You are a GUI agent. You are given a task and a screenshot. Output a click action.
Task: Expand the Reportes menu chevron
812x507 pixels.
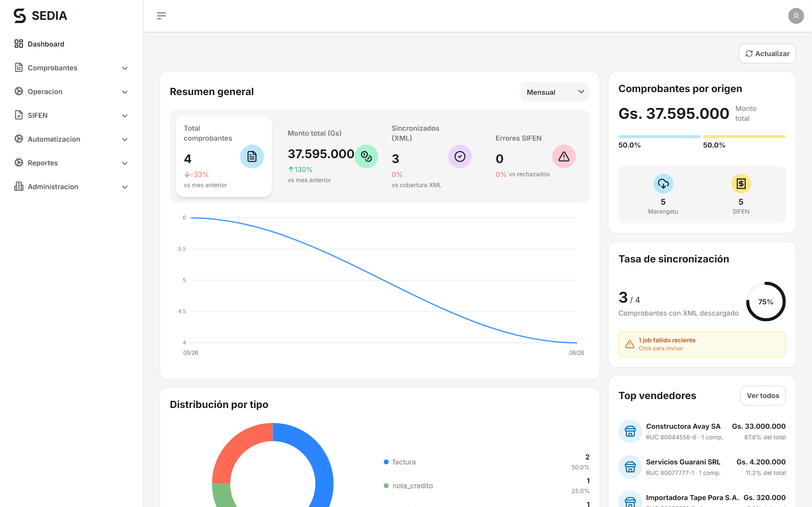125,163
